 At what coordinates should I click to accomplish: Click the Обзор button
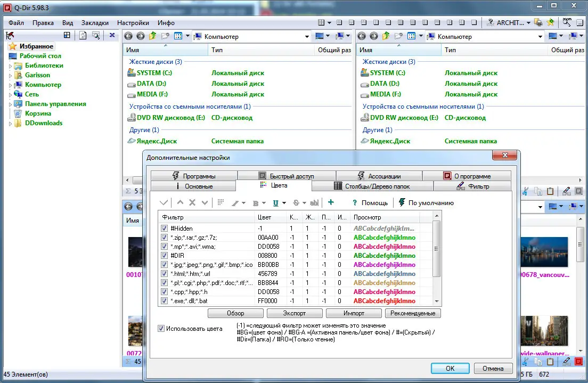point(235,313)
